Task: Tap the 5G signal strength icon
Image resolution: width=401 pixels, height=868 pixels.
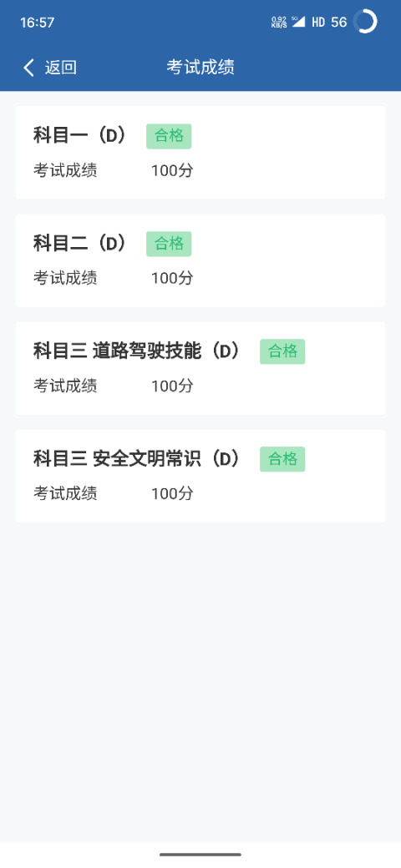Action: (298, 22)
